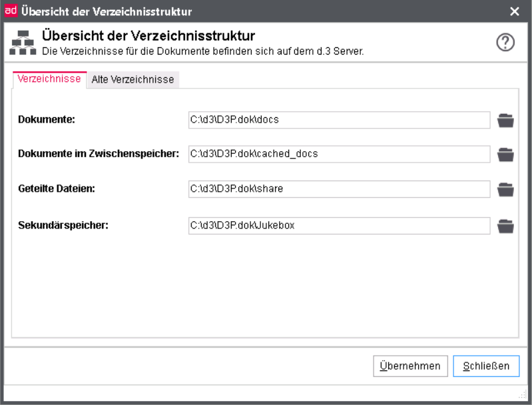Open the Alte Verzeichnisse tab

click(133, 80)
